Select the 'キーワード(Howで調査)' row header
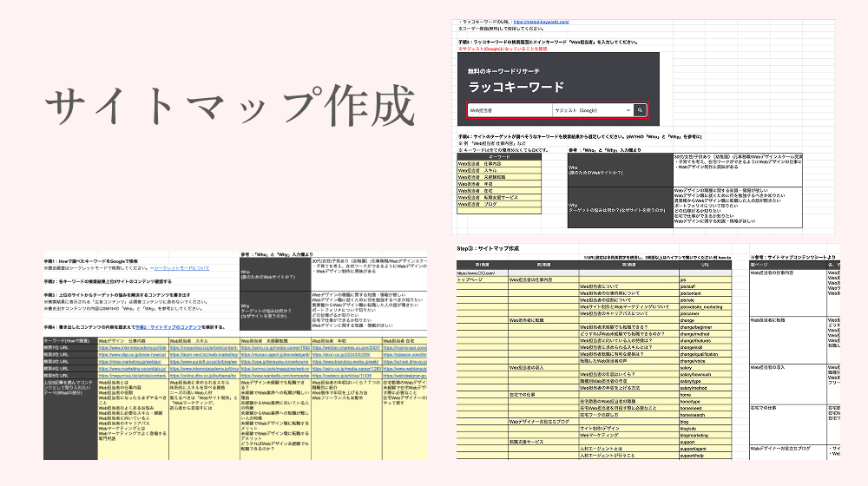 pos(70,341)
